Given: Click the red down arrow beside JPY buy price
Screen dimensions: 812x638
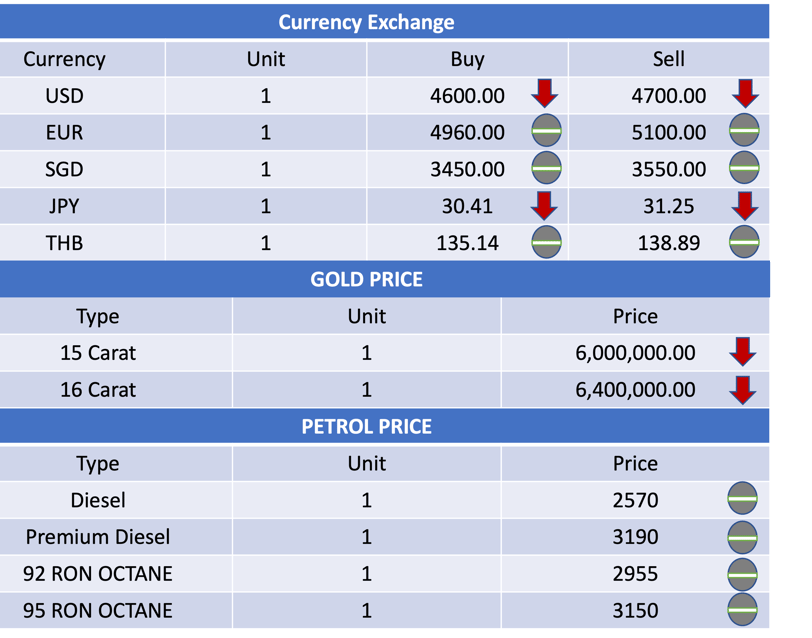Looking at the screenshot, I should (x=544, y=205).
